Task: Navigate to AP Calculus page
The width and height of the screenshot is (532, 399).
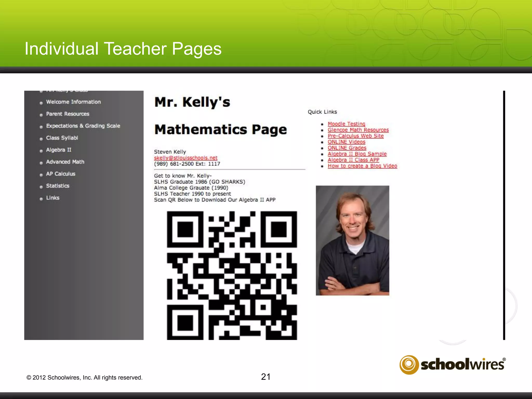Action: point(61,174)
